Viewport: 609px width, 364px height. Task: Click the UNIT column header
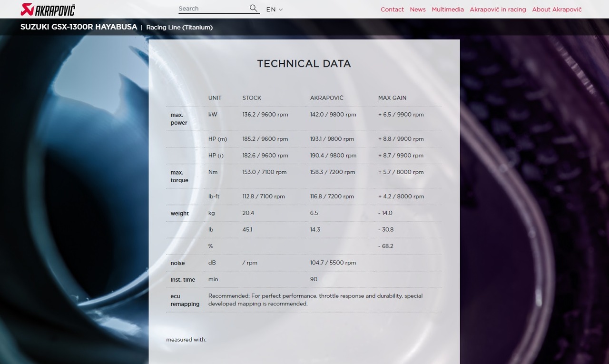[x=215, y=98]
